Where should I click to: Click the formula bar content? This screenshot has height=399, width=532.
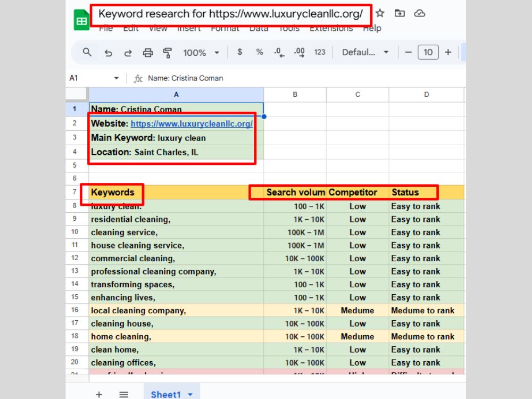click(186, 78)
